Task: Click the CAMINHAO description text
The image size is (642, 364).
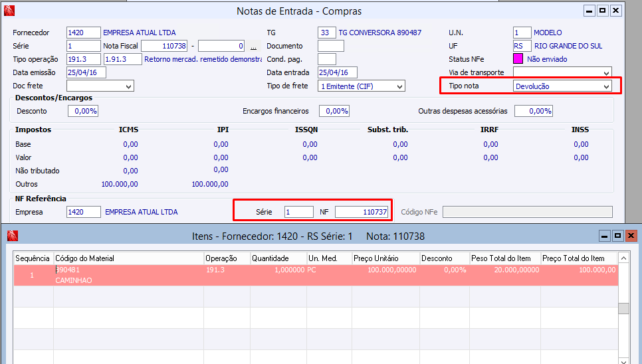Action: (74, 280)
